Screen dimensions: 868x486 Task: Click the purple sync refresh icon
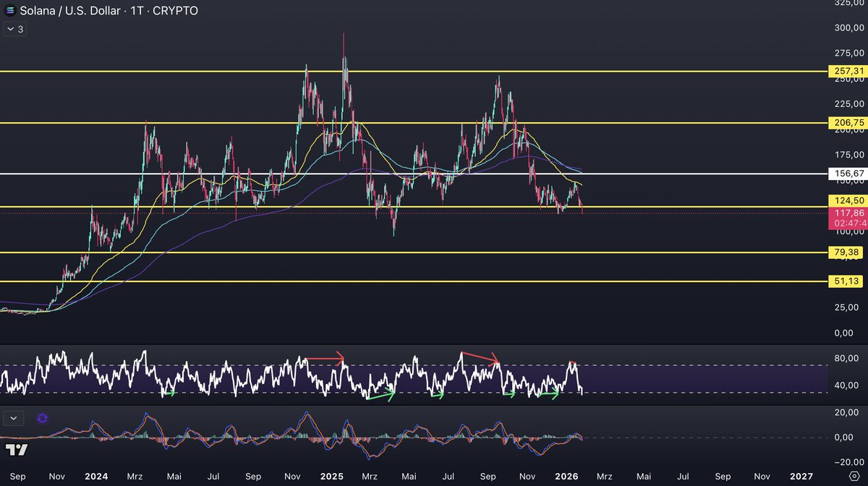(x=43, y=418)
